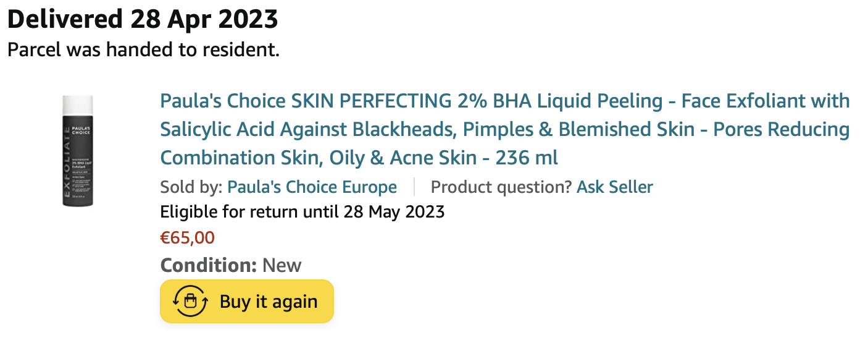Click the Product question? label
Screen dimensions: 868x356
501,187
